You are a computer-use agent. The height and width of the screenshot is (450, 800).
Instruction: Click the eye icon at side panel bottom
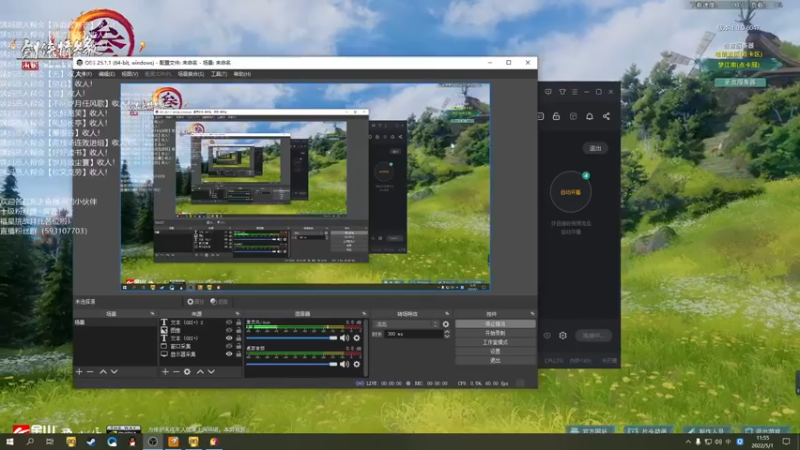coord(547,335)
